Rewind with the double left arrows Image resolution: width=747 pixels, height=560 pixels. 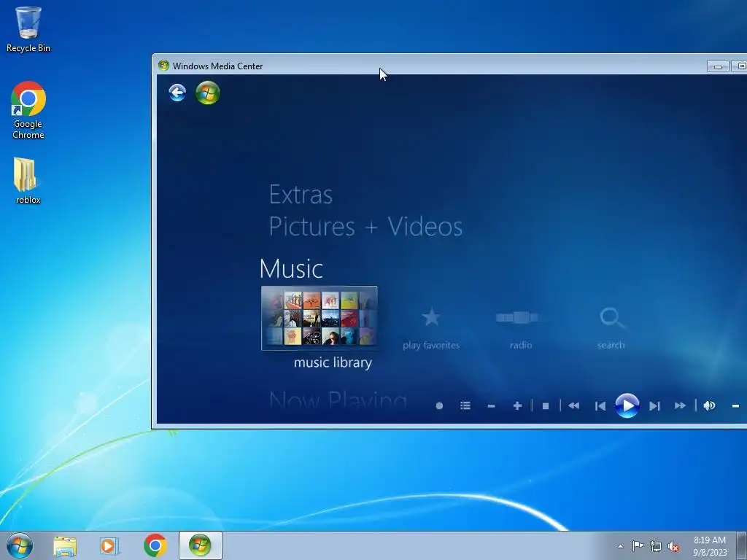click(574, 405)
